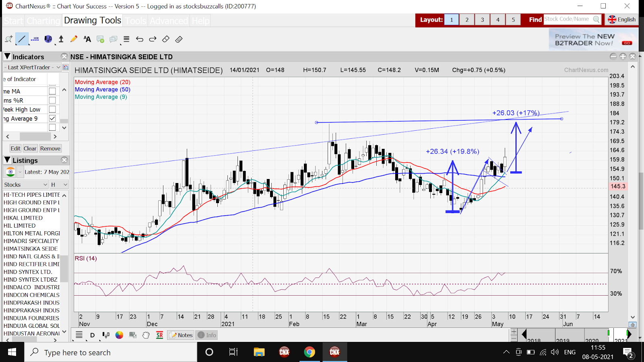Toggle the 'ms %R' indicator checkbox
This screenshot has width=644, height=362.
(x=52, y=100)
